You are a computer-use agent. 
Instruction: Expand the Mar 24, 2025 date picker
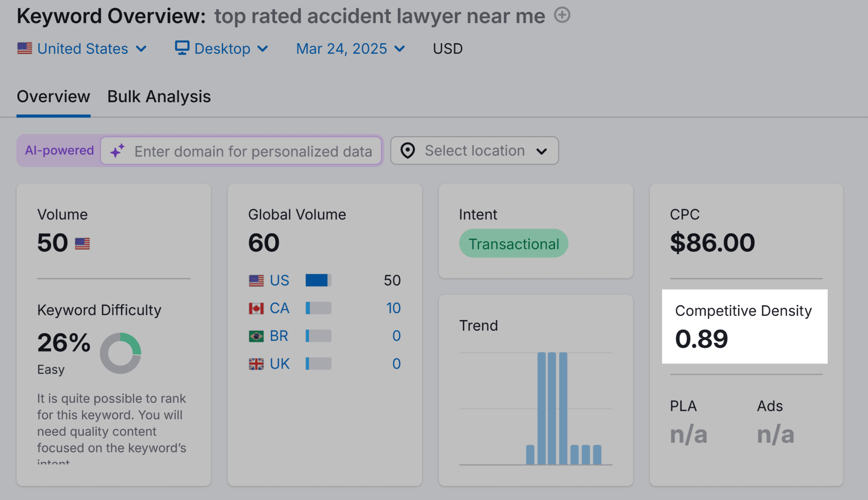tap(350, 49)
